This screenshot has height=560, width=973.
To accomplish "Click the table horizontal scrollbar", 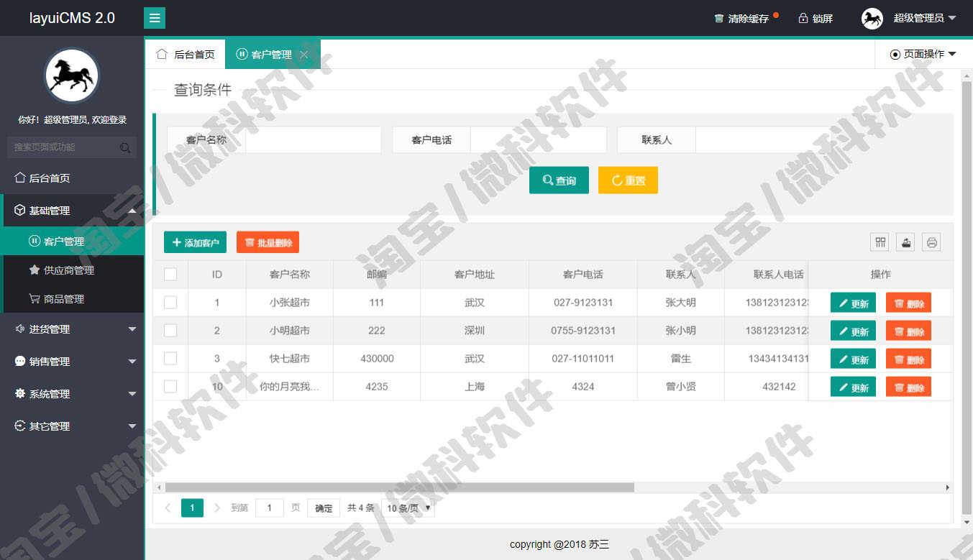I will [400, 487].
